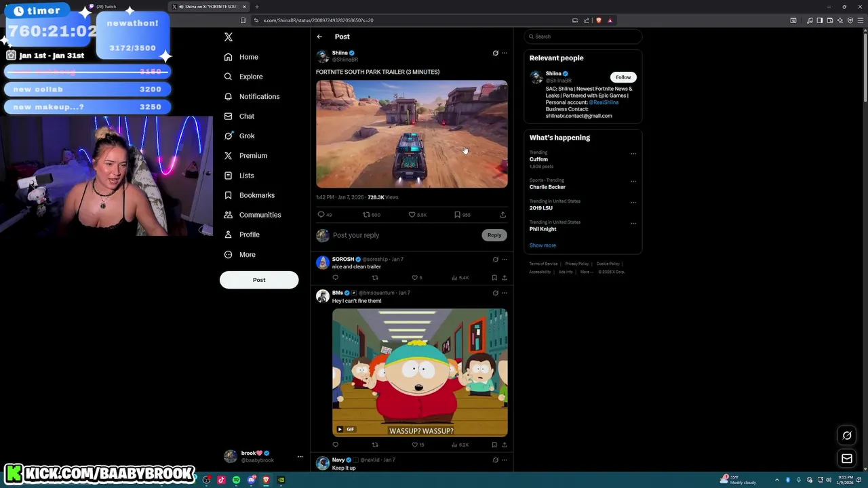Open more options for 2019 LSU trend
Image resolution: width=868 pixels, height=488 pixels.
(x=633, y=203)
